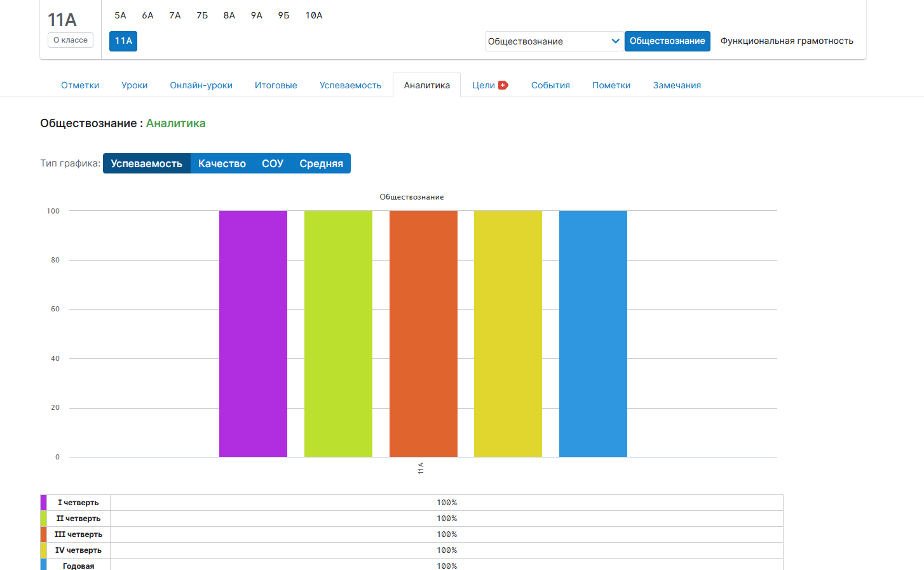The width and height of the screenshot is (924, 570).
Task: Switch chart type to Средняя
Action: (x=321, y=163)
